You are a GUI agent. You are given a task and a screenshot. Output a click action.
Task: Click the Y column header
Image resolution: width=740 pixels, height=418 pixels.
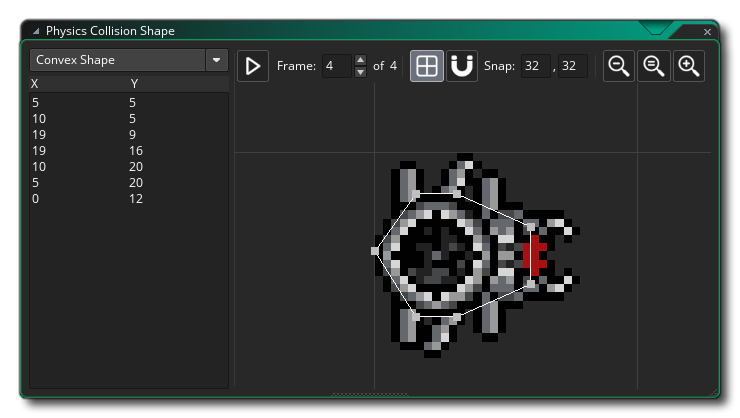[134, 84]
